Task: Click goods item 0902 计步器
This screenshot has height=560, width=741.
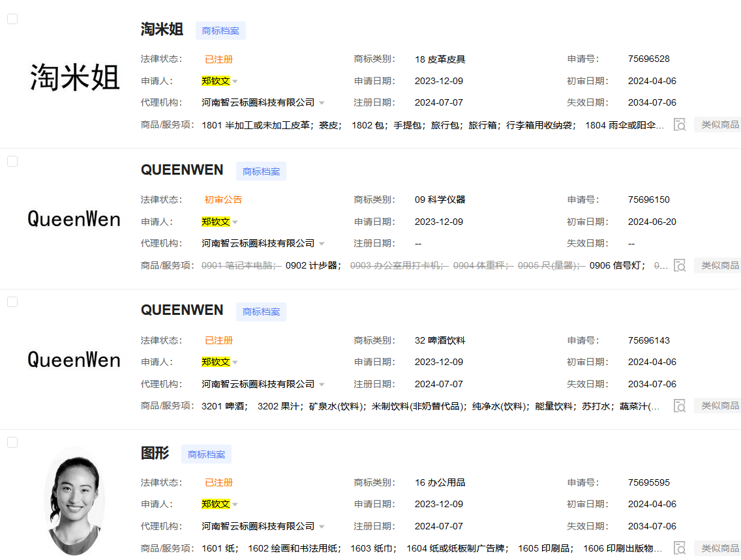Action: coord(313,265)
